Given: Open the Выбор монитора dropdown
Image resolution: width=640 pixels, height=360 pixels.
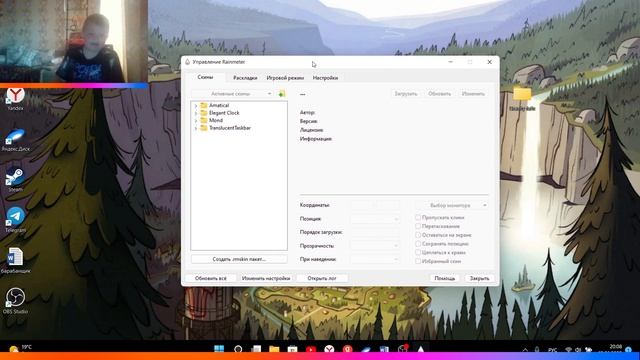Looking at the screenshot, I should 452,205.
